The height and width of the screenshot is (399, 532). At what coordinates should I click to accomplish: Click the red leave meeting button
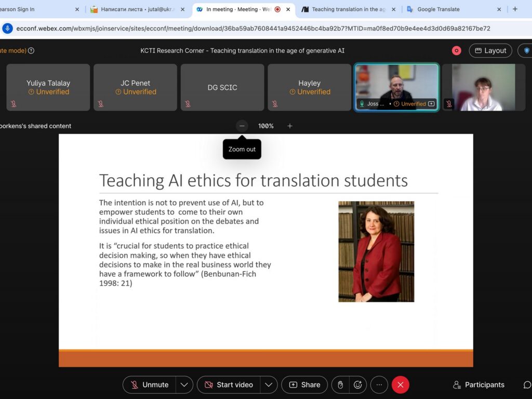tap(401, 385)
